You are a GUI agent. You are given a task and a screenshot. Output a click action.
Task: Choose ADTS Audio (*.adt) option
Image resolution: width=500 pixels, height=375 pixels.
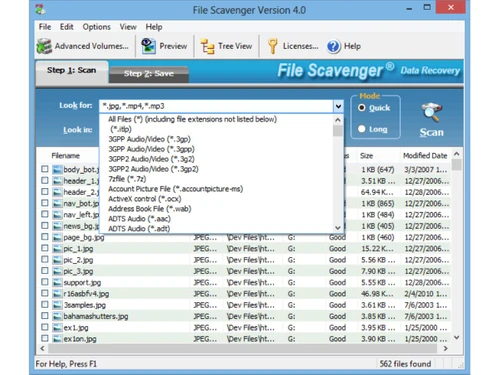click(139, 229)
